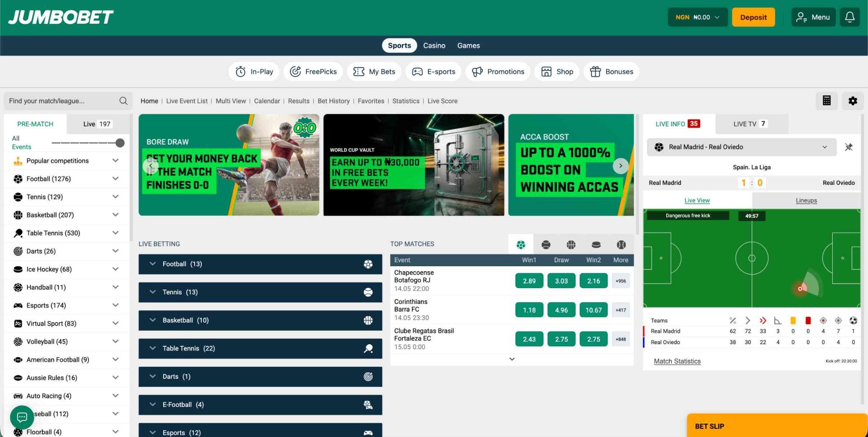Select tennis icon in Top Matches
This screenshot has width=868, height=437.
pyautogui.click(x=546, y=245)
